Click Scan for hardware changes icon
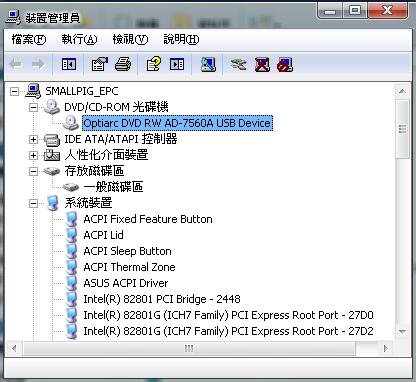The height and width of the screenshot is (382, 416). tap(208, 64)
